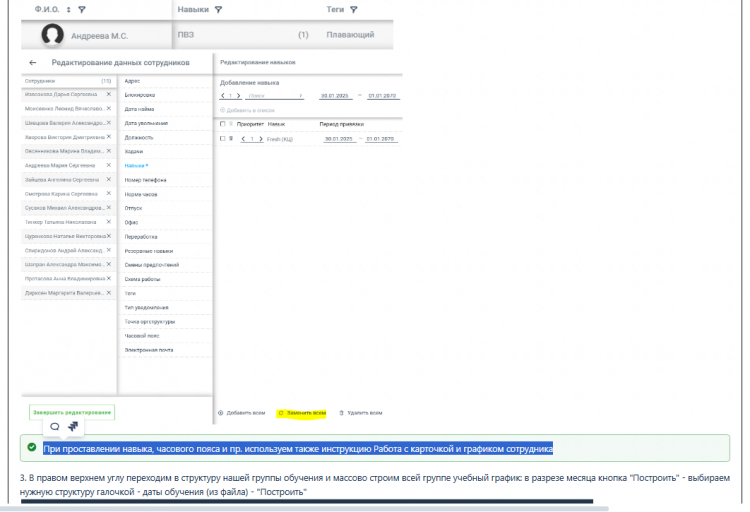
Task: Toggle the Ф.И.О. column sort arrows
Action: (68, 10)
